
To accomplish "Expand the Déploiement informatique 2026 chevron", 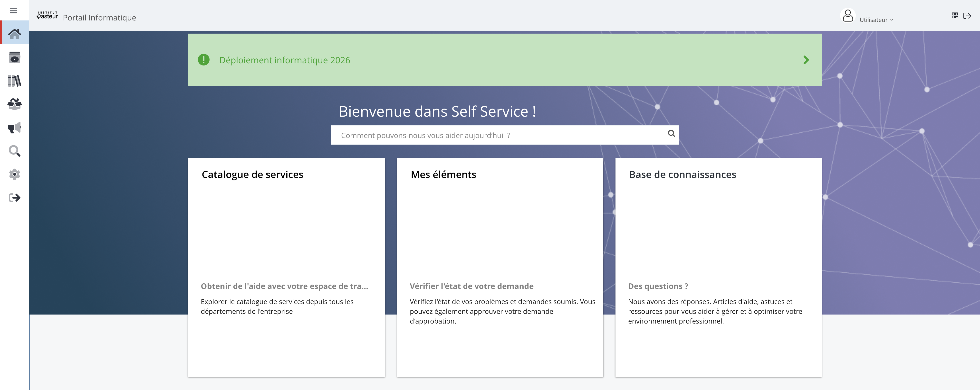I will click(806, 60).
